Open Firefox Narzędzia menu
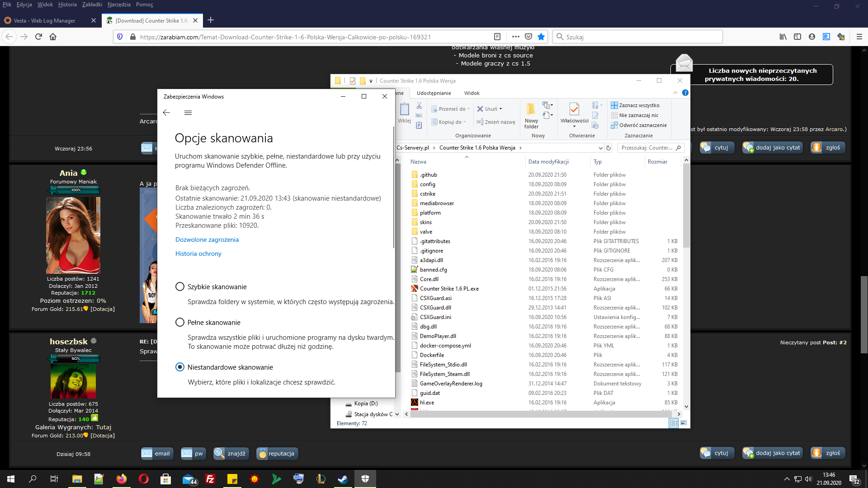Screen dimensions: 868x488 (119, 5)
